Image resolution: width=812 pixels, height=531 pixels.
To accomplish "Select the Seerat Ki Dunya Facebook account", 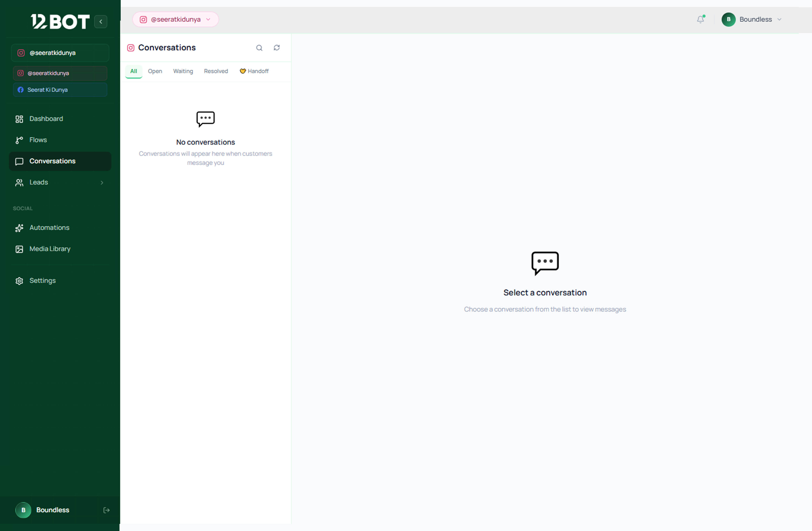I will coord(60,90).
